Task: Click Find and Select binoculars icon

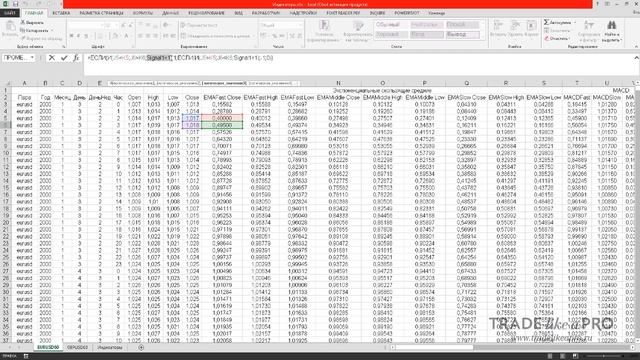Action: (x=611, y=31)
